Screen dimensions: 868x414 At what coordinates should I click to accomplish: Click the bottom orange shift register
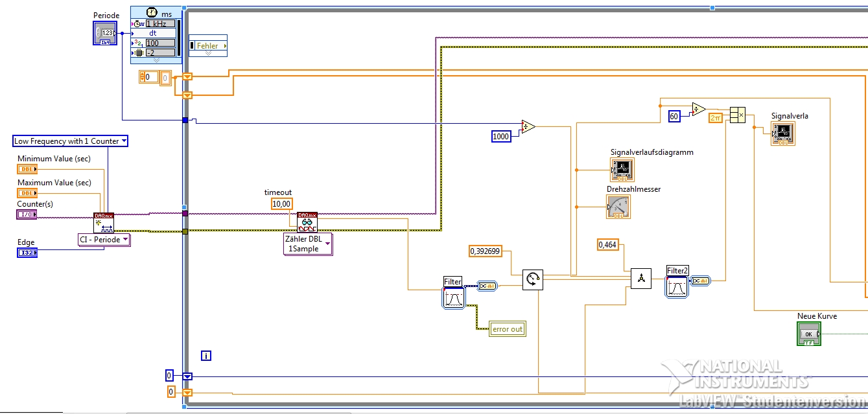click(x=187, y=392)
